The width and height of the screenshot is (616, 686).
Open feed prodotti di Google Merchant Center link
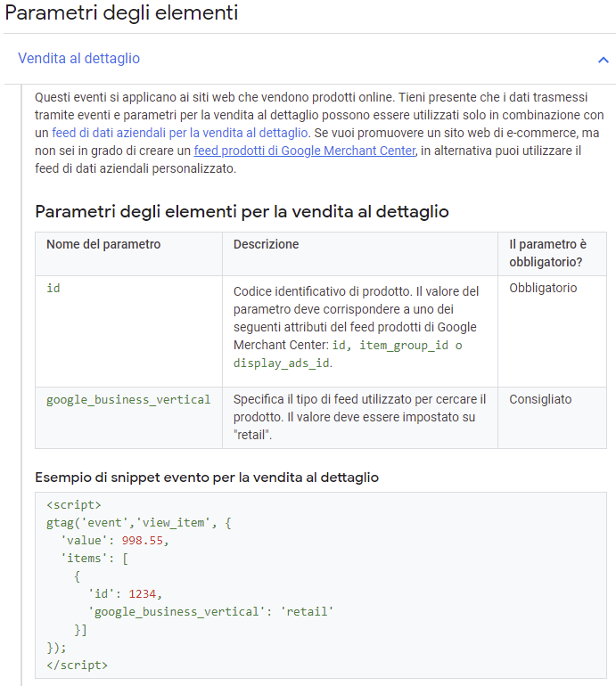[x=304, y=151]
